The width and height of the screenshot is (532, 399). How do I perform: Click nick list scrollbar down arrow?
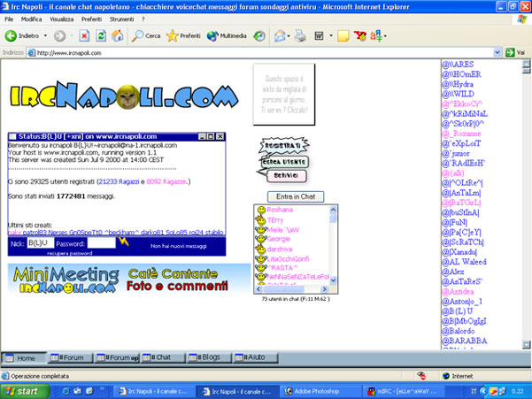click(x=526, y=345)
